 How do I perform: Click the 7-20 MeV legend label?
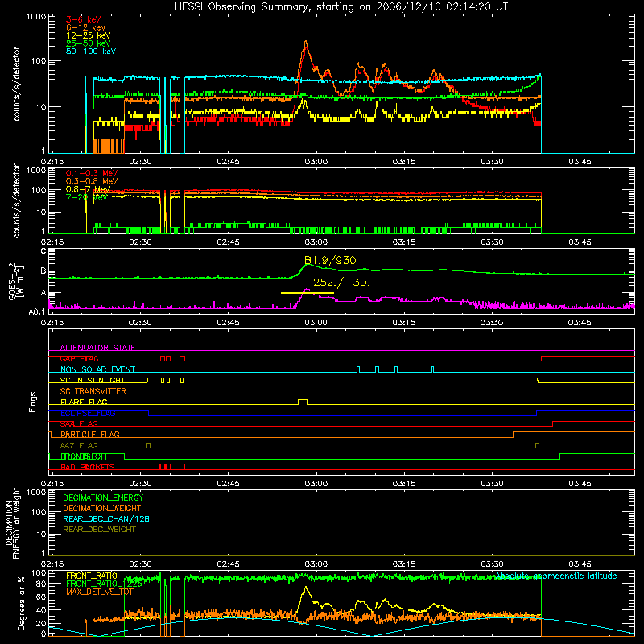pyautogui.click(x=87, y=197)
